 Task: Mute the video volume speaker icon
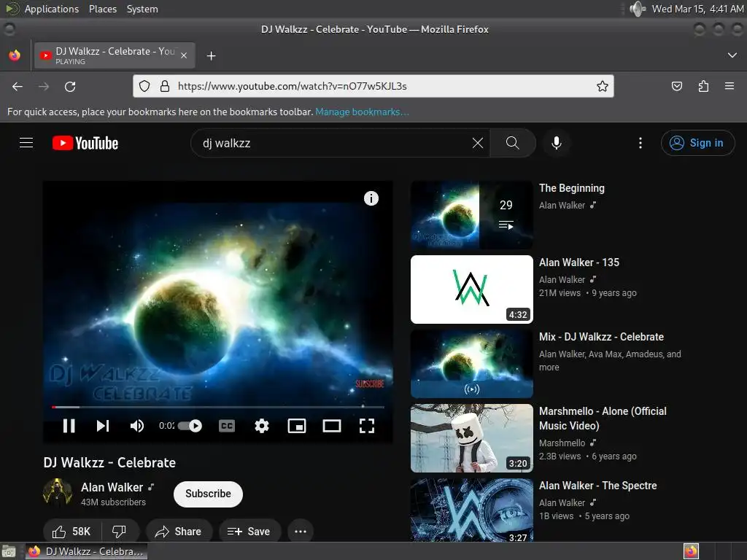tap(137, 426)
